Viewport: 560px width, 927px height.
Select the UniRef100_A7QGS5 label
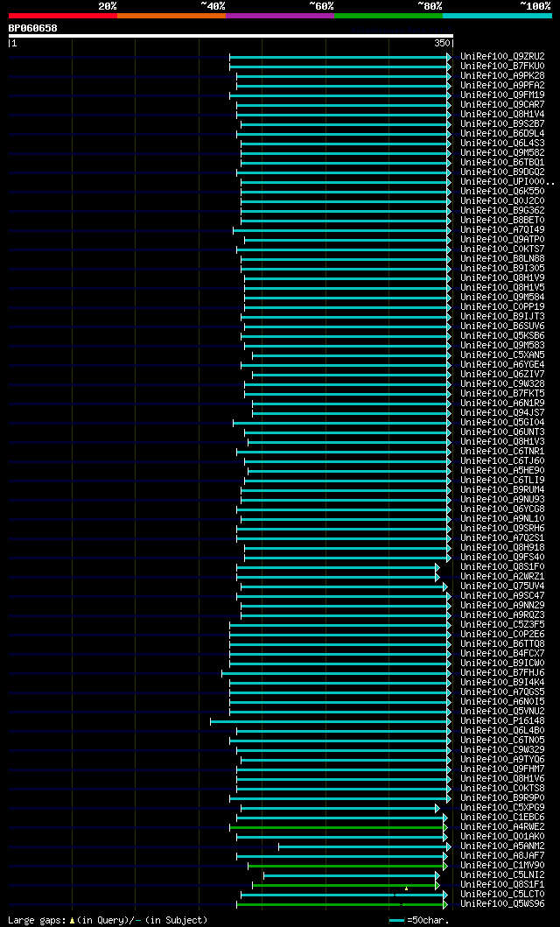[503, 692]
